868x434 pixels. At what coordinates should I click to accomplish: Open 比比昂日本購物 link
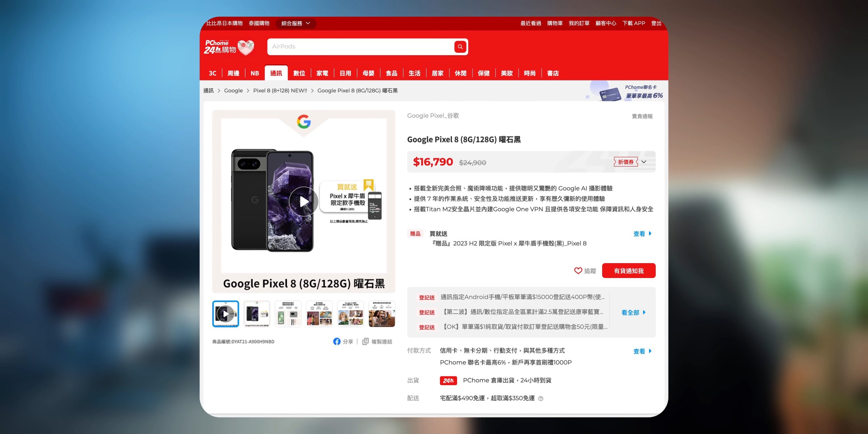[224, 23]
